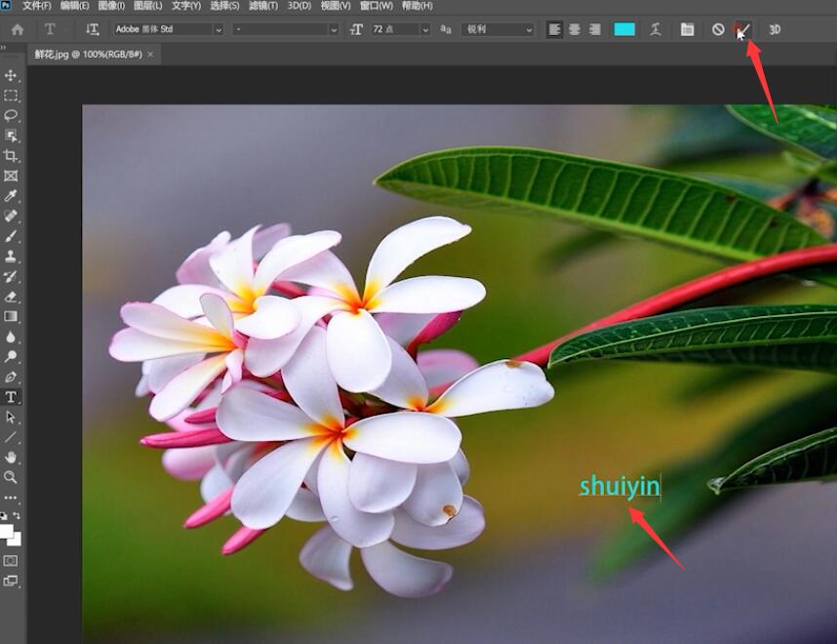This screenshot has width=837, height=644.
Task: Click the foreground color swatch
Action: pyautogui.click(x=7, y=531)
